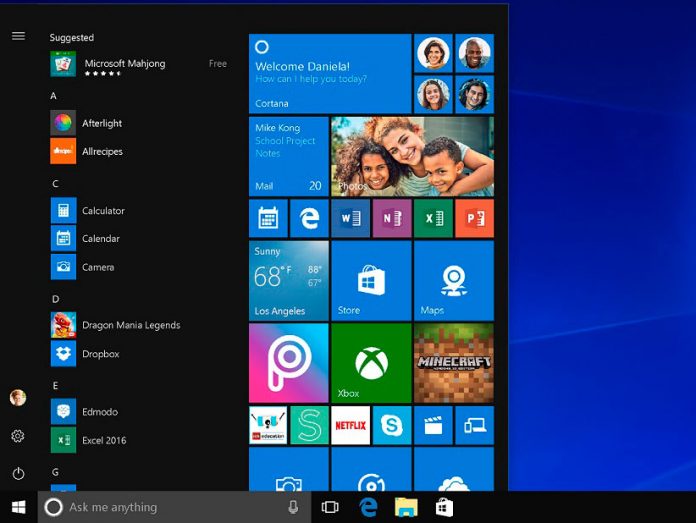Open the Cortana welcome tile
The width and height of the screenshot is (696, 523).
coord(330,74)
